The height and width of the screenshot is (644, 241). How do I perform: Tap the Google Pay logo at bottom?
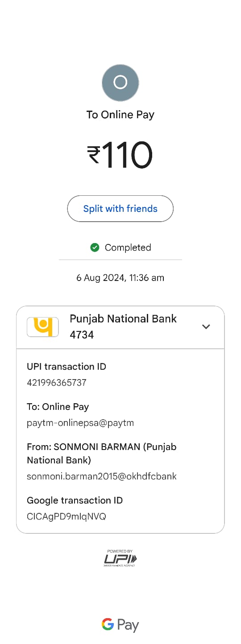click(120, 625)
